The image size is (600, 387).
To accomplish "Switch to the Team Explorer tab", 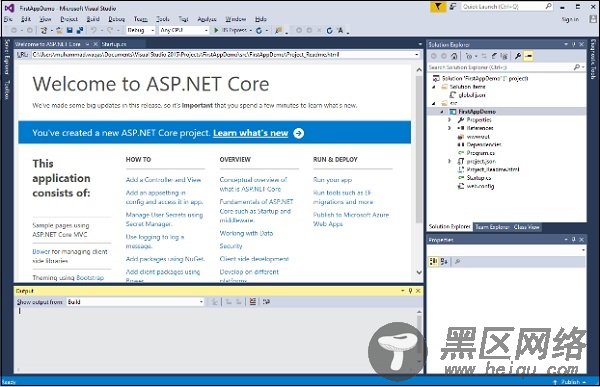I will tap(492, 227).
